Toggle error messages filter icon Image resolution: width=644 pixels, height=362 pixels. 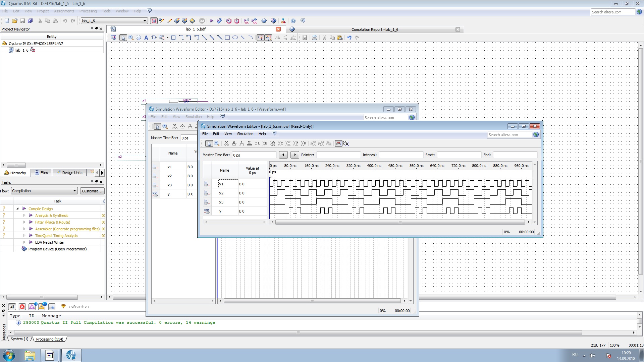22,307
